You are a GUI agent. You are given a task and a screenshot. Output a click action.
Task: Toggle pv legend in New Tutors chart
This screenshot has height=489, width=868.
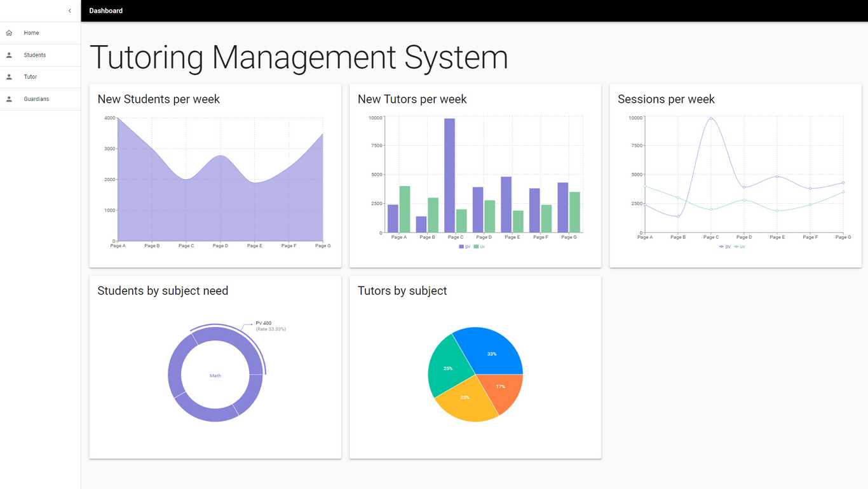(465, 246)
